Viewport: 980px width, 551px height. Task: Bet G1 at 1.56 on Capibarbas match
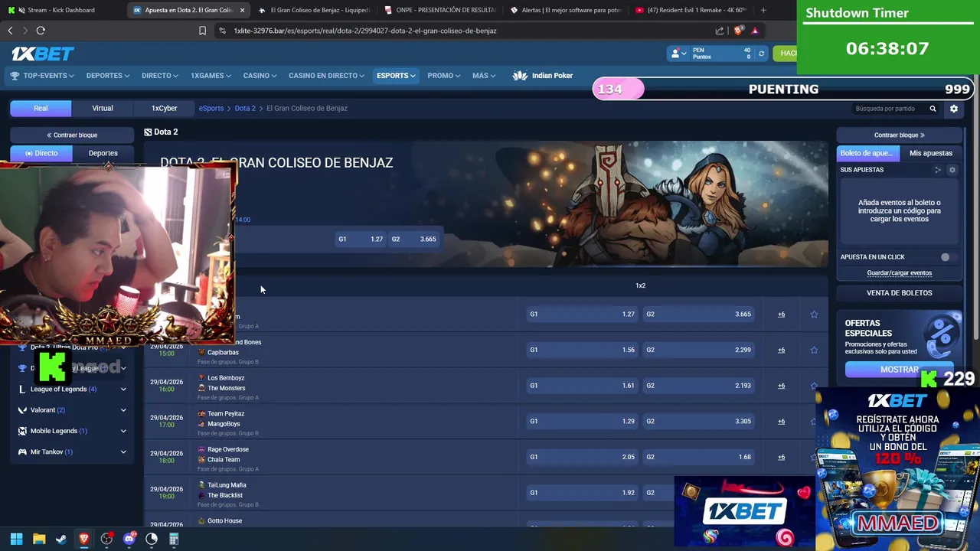(583, 350)
